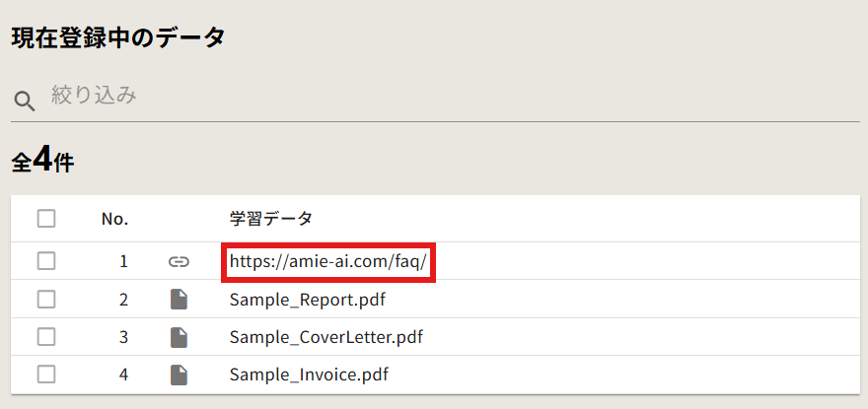The width and height of the screenshot is (868, 409).
Task: Click the Sample_Invoice.pdf file name
Action: (309, 375)
